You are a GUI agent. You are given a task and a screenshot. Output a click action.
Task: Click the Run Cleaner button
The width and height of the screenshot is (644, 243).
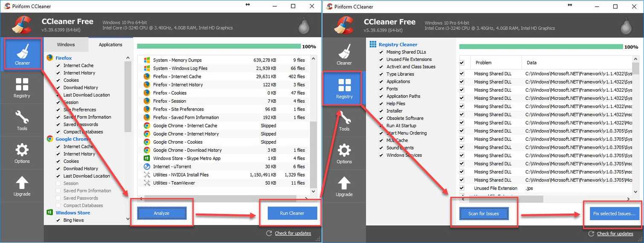[292, 213]
